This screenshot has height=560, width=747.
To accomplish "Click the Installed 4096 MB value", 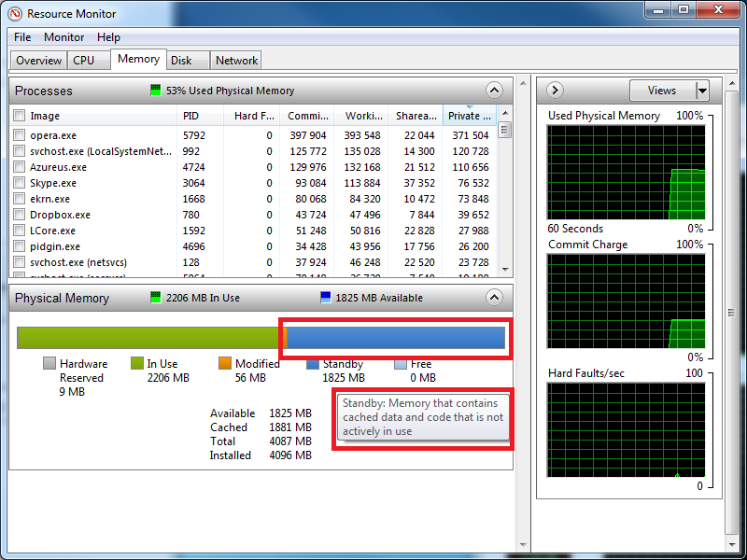I will point(290,455).
